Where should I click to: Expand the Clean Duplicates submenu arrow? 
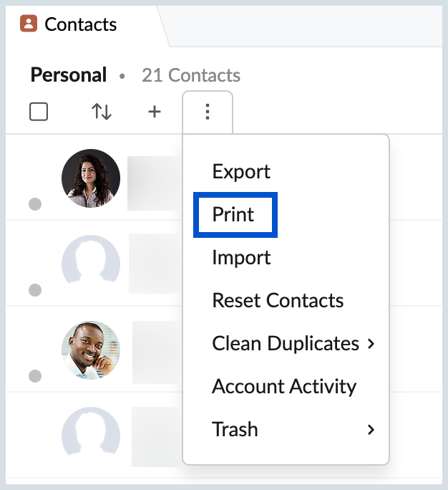(371, 344)
